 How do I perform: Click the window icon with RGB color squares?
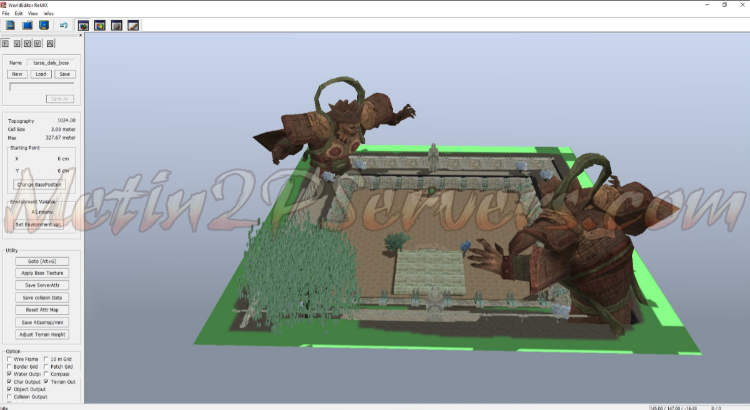[x=100, y=25]
